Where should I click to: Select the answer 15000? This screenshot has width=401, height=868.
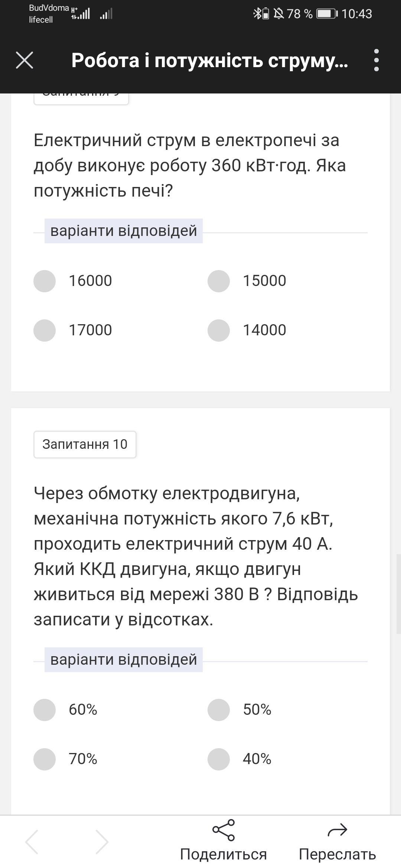click(x=219, y=281)
